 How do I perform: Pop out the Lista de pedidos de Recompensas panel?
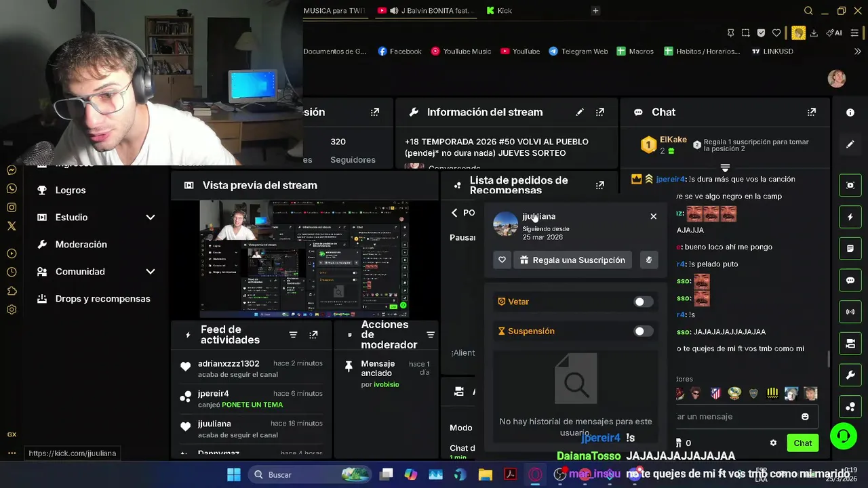pyautogui.click(x=600, y=185)
